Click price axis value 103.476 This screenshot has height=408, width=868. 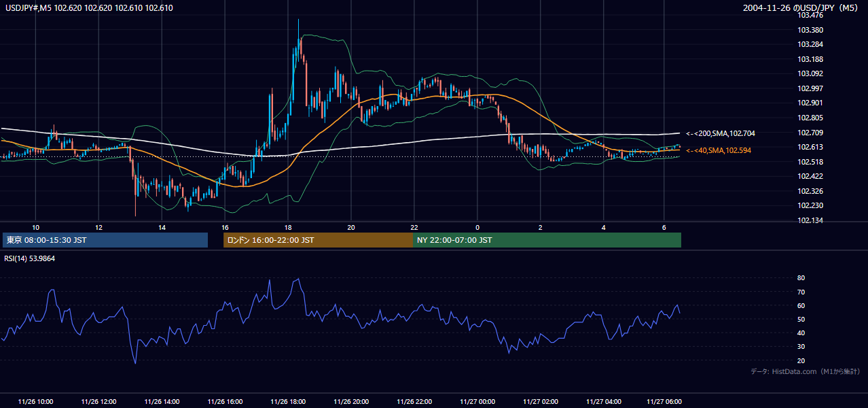coord(811,16)
